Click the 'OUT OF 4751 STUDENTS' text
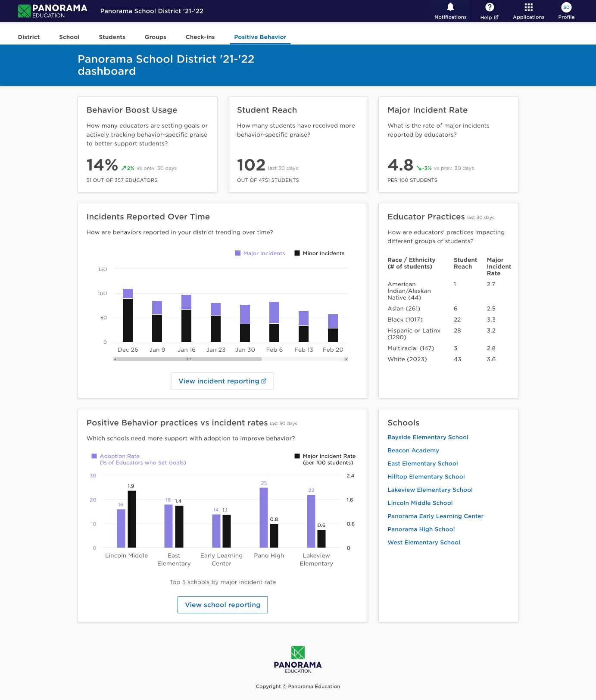596x700 pixels. pos(268,180)
